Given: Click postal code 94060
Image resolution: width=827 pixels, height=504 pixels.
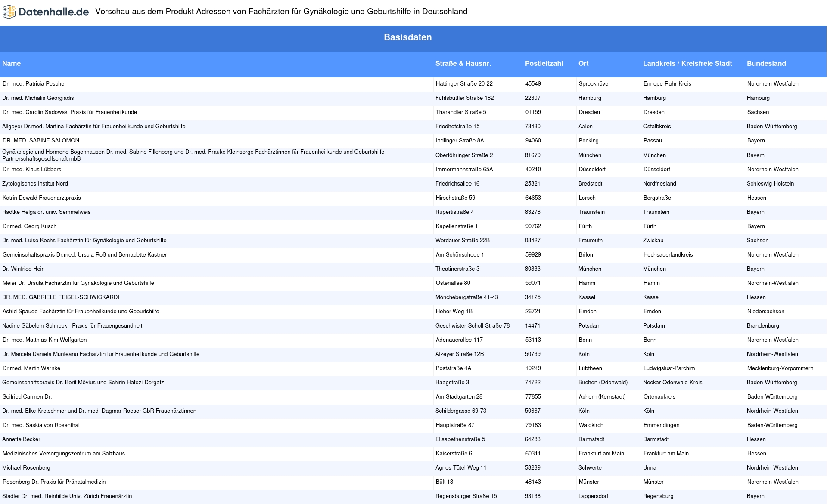Looking at the screenshot, I should pos(533,141).
